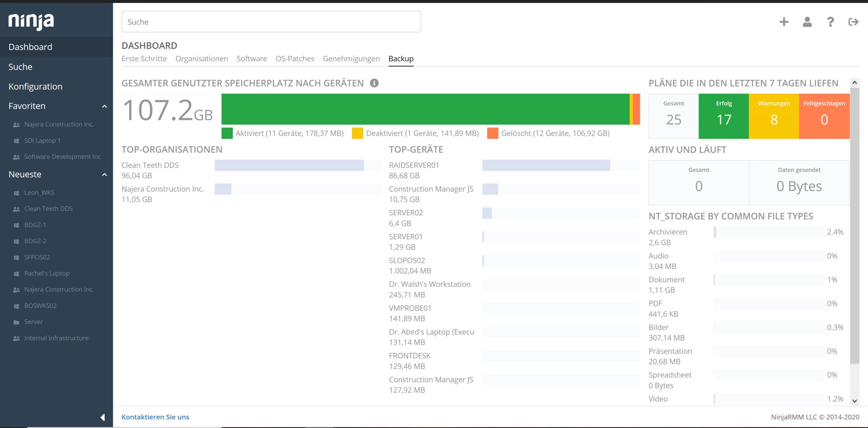Open the help question mark icon

coord(830,22)
